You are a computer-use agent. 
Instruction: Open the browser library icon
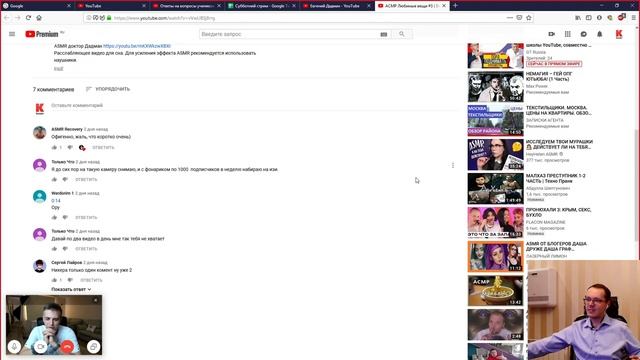(x=578, y=18)
